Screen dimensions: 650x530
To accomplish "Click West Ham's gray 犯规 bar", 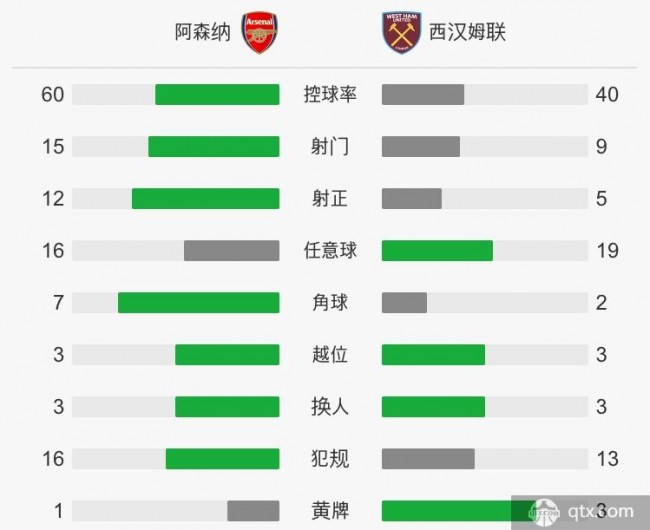I will (x=428, y=459).
